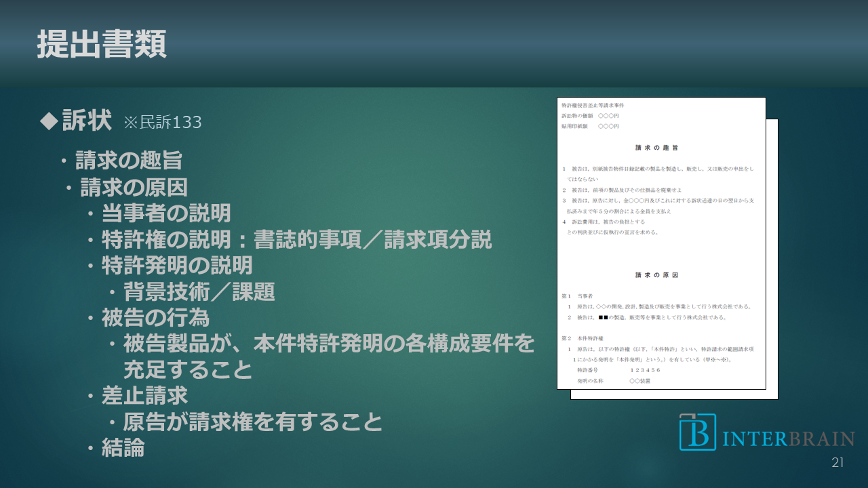Select the 請求の趣旨 bullet item
868x488 pixels.
(x=127, y=161)
